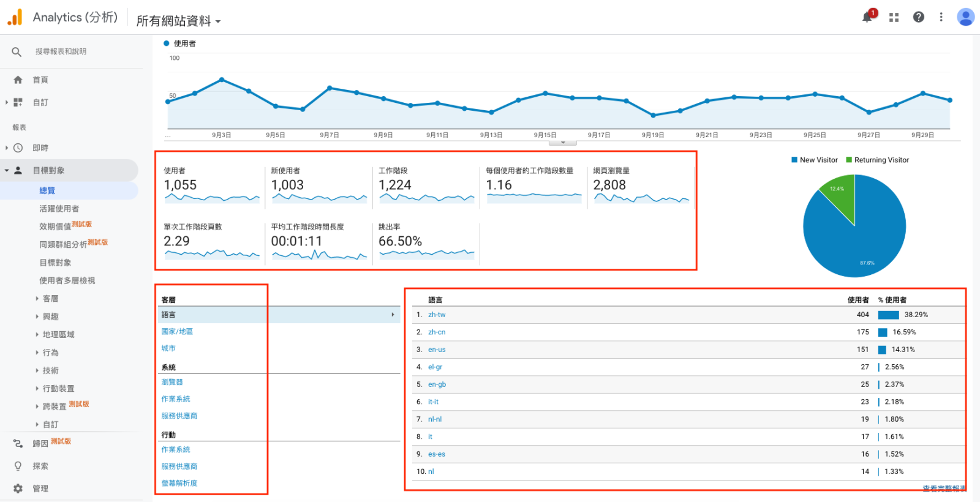
Task: Select 活躍使用者 in the sidebar
Action: point(59,209)
